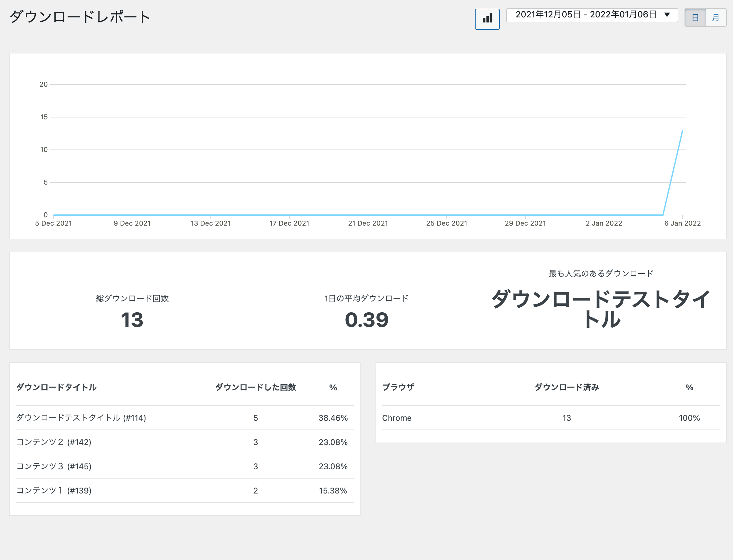Select row ダウンロードテストタイトル (#114)
The image size is (733, 560).
[x=185, y=418]
